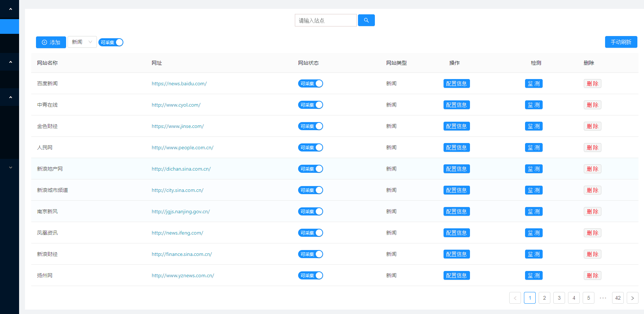Screen dimensions: 644x314
Task: Click the 网站状态 column header
Action: point(308,63)
